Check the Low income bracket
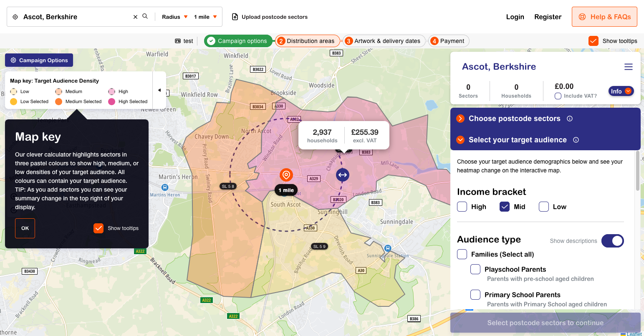The height and width of the screenshot is (336, 644). click(x=544, y=207)
